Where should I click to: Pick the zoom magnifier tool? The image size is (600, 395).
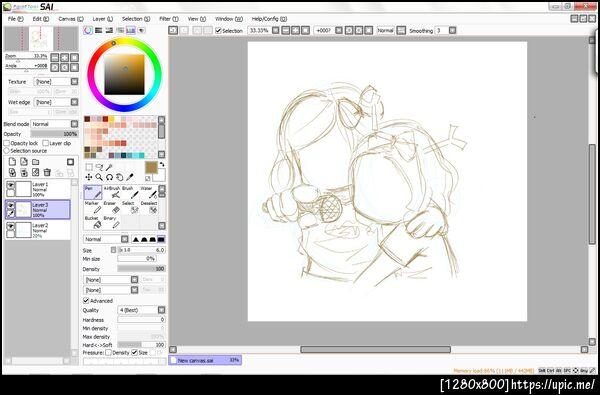[99, 177]
